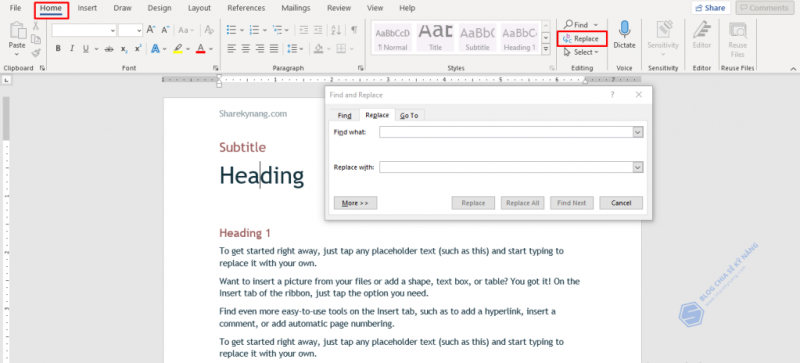Open the File menu
This screenshot has height=363, width=800.
16,8
